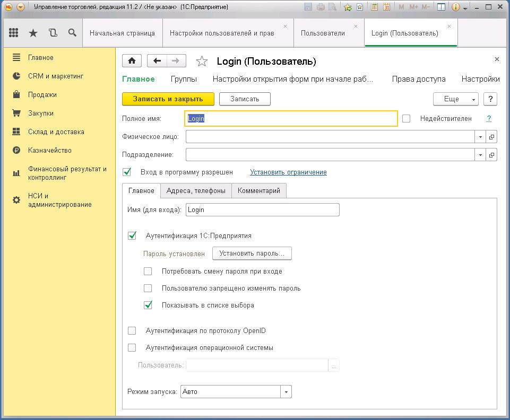The image size is (510, 420).
Task: Go to the home page icon
Action: pyautogui.click(x=132, y=61)
